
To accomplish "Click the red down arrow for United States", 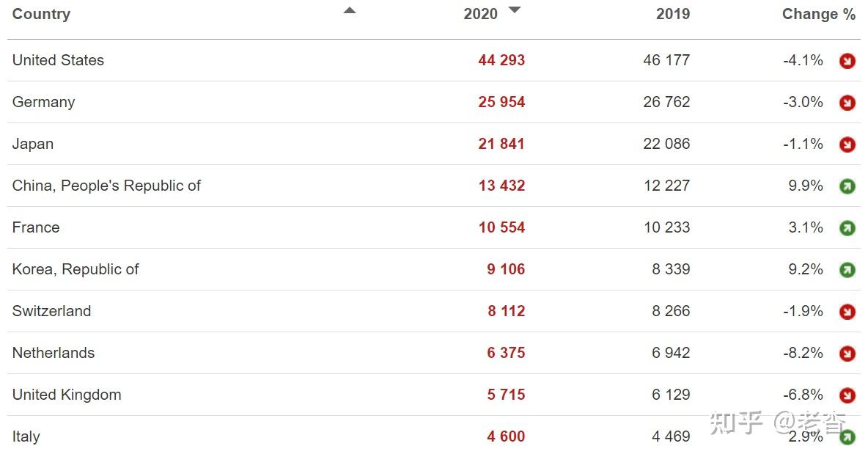I will coord(847,61).
